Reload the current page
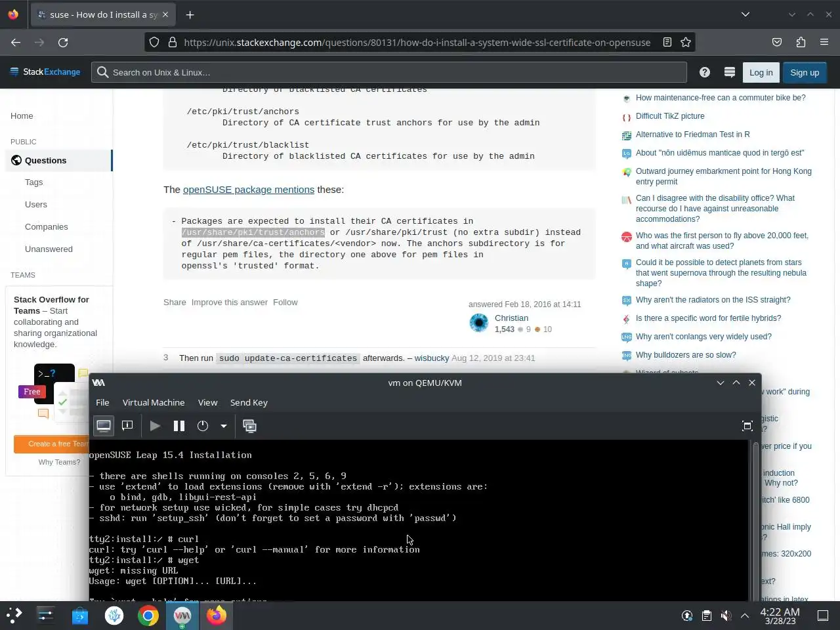The width and height of the screenshot is (840, 630). pyautogui.click(x=63, y=42)
